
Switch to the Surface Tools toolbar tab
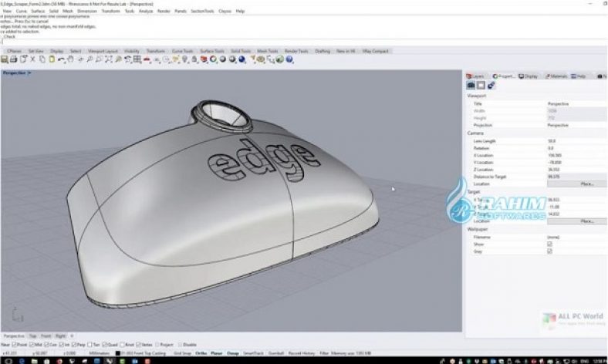click(212, 51)
